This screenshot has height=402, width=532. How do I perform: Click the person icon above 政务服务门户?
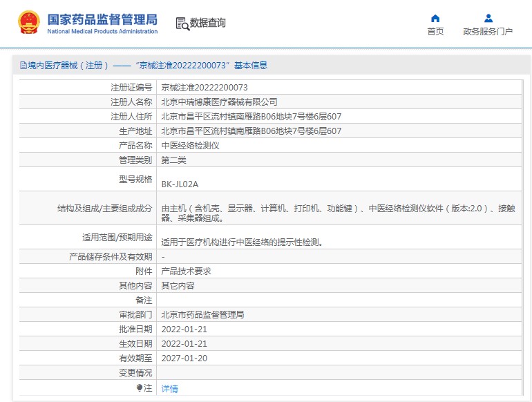pos(488,19)
